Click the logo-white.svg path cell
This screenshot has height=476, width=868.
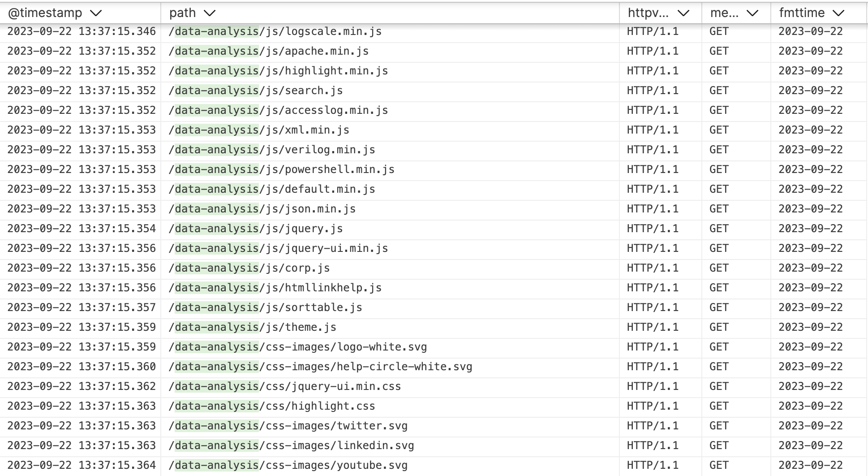298,347
